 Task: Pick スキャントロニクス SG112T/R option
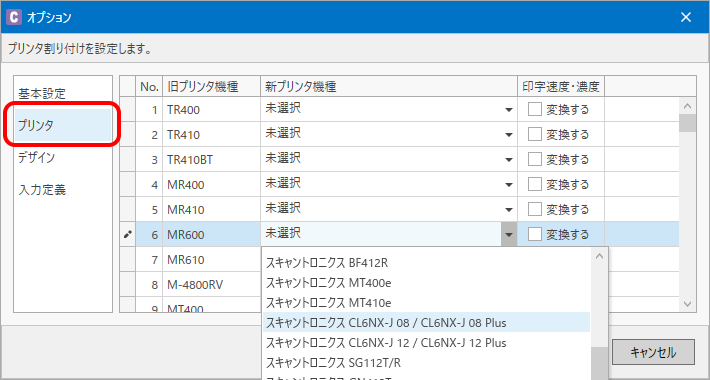pyautogui.click(x=426, y=362)
